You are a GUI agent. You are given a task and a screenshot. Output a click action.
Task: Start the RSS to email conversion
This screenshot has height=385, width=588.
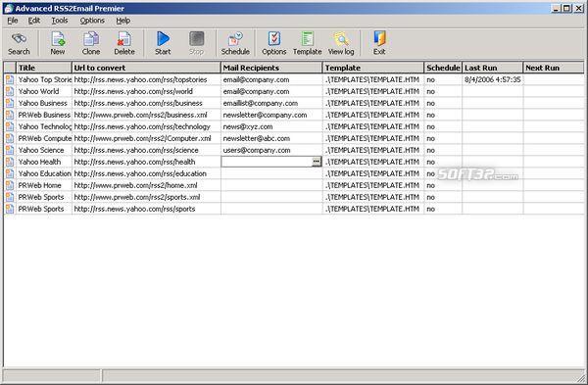click(x=163, y=43)
